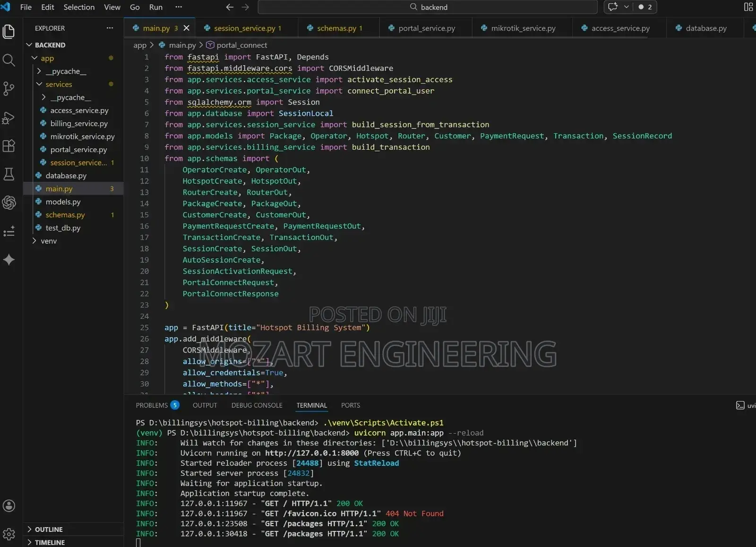The image size is (756, 547).
Task: Switch to the mikrotik_service.py editor tab
Action: (522, 28)
